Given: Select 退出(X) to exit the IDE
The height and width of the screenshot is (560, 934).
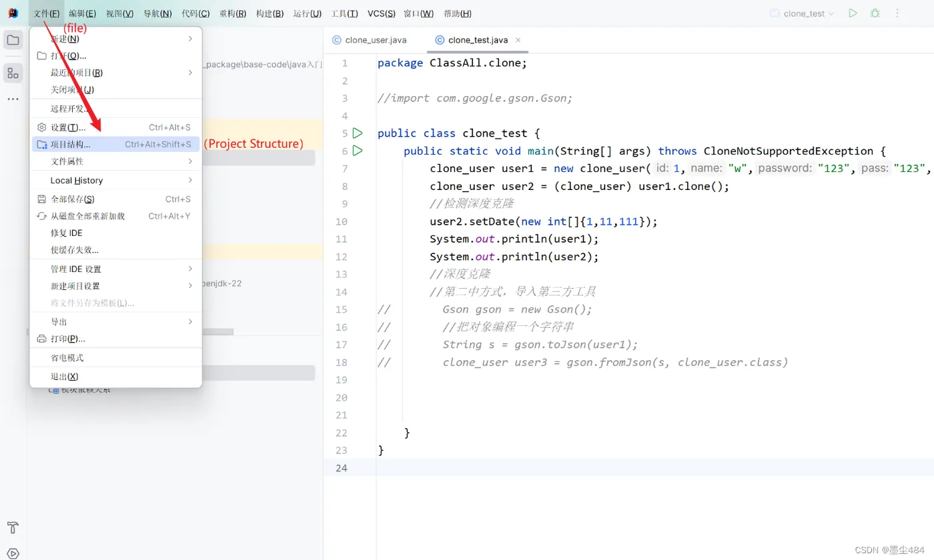Looking at the screenshot, I should [116, 376].
